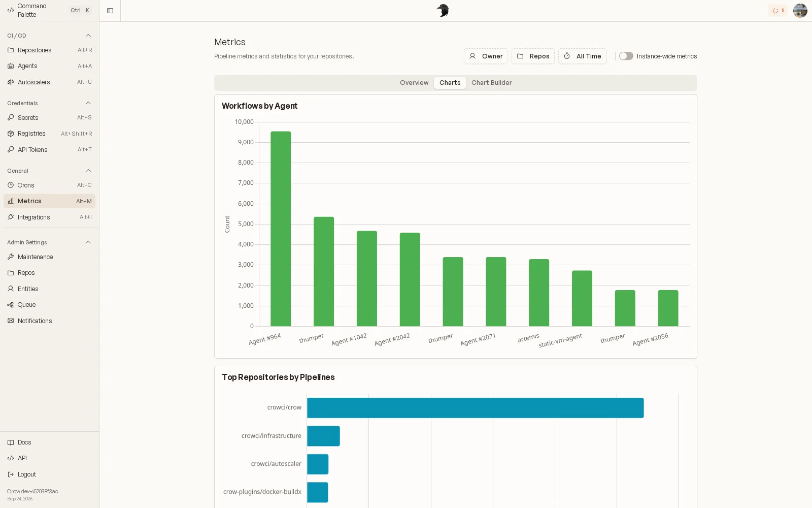Open the Repositories folder icon in sidebar
Screen dimensions: 812x508
[11, 50]
